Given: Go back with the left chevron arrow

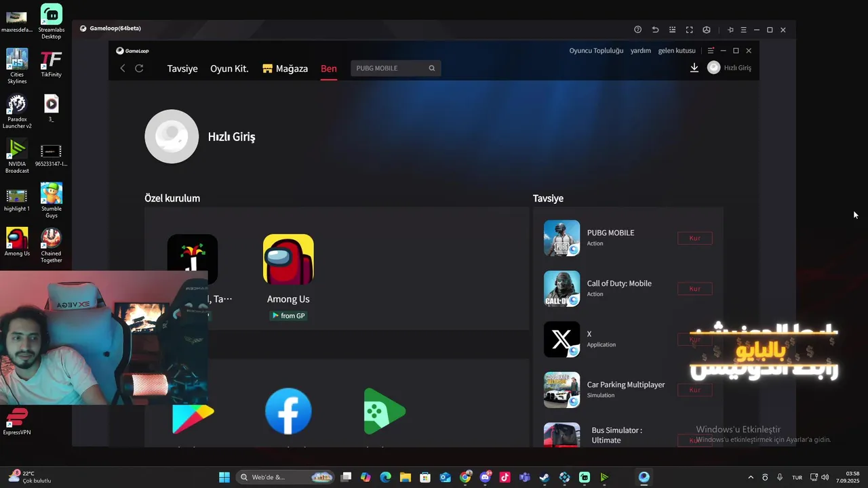Looking at the screenshot, I should [x=123, y=68].
